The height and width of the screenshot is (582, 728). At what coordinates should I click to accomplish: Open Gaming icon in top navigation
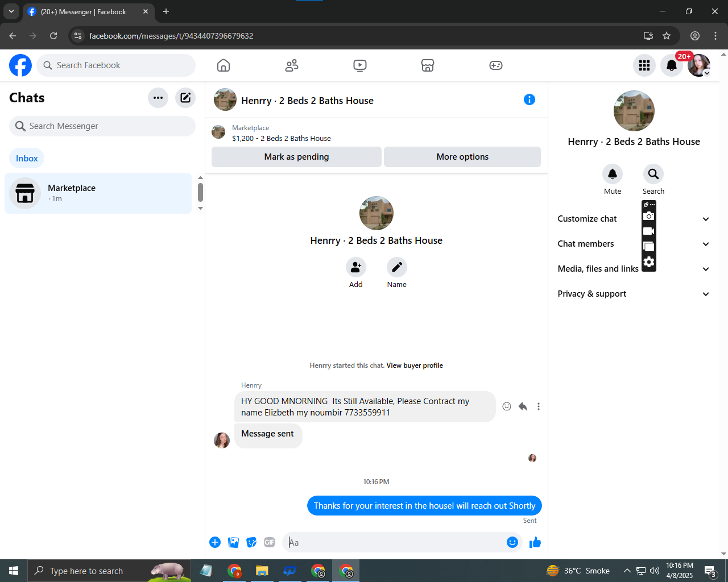(x=496, y=65)
